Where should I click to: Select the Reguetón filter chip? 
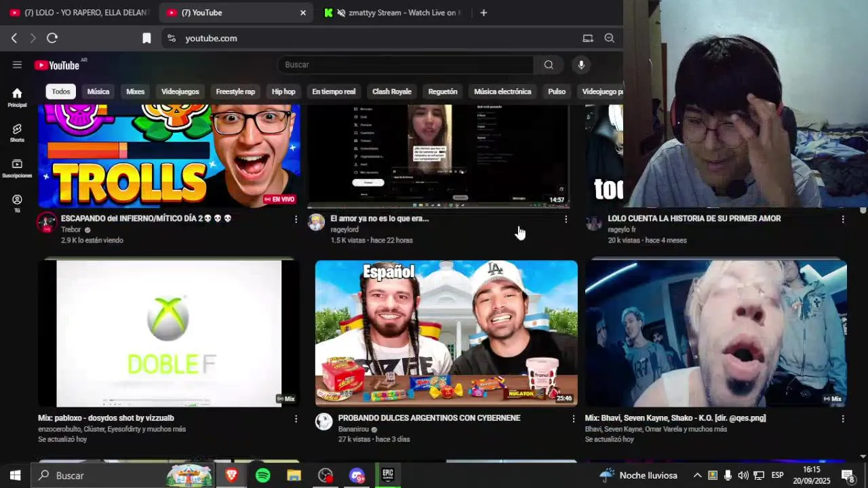[443, 91]
